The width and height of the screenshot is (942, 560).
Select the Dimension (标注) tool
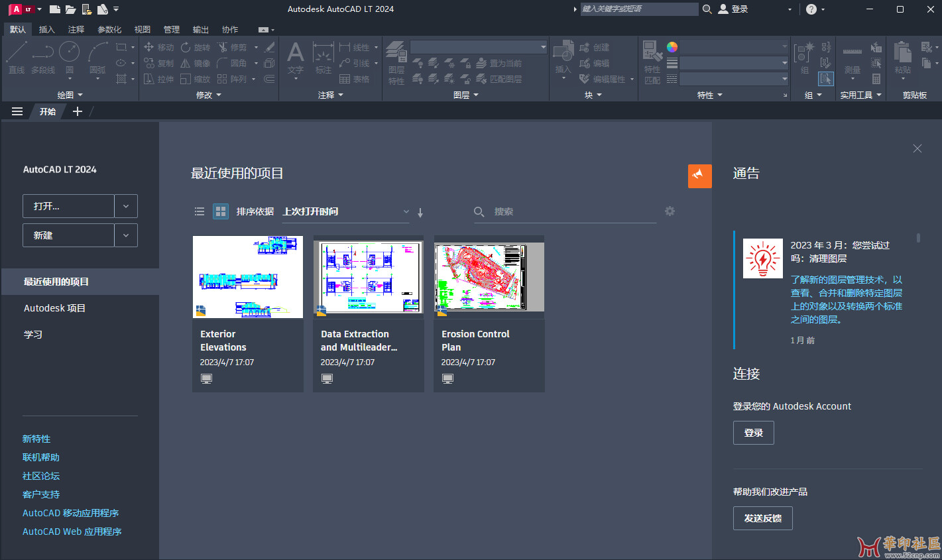[324, 58]
